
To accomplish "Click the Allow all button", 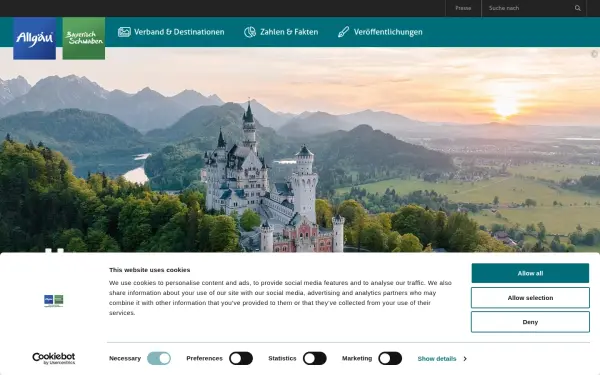I will tap(530, 273).
